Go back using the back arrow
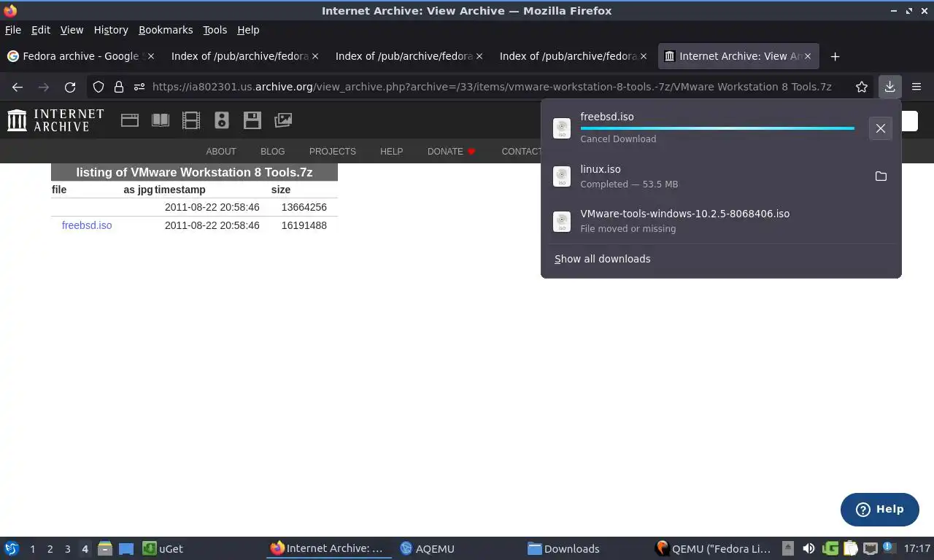Image resolution: width=934 pixels, height=560 pixels. point(18,87)
